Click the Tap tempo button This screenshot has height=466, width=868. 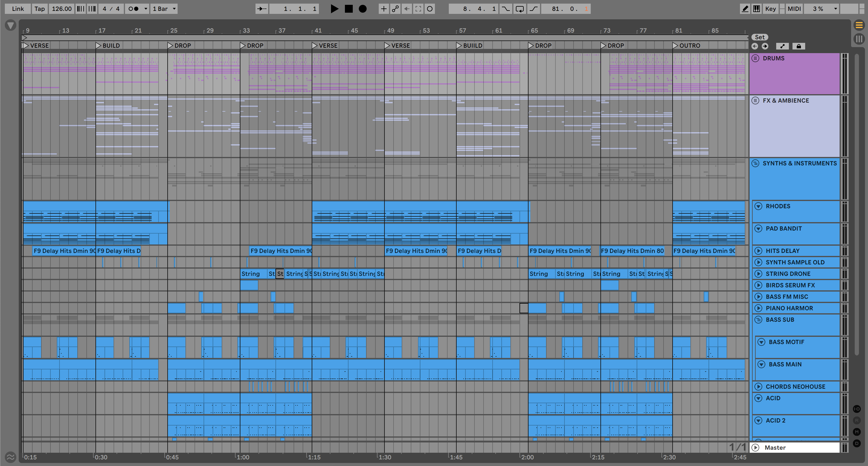coord(40,9)
